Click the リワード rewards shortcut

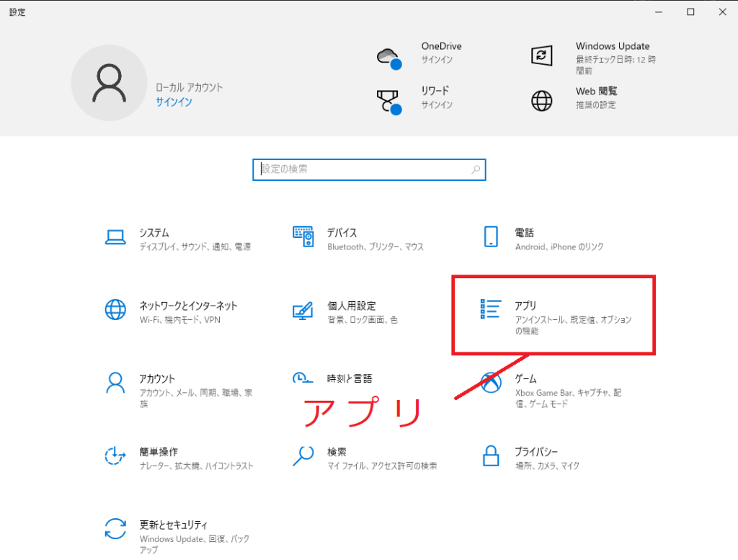436,98
